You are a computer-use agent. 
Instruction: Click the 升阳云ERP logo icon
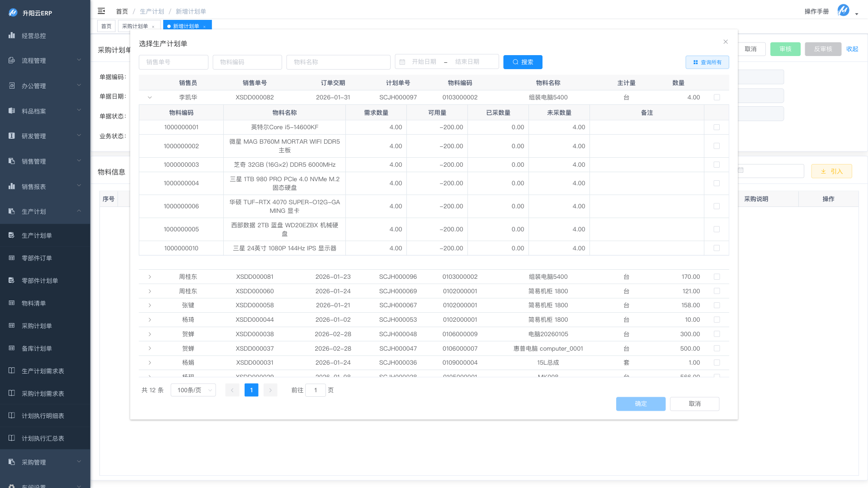pyautogui.click(x=13, y=13)
